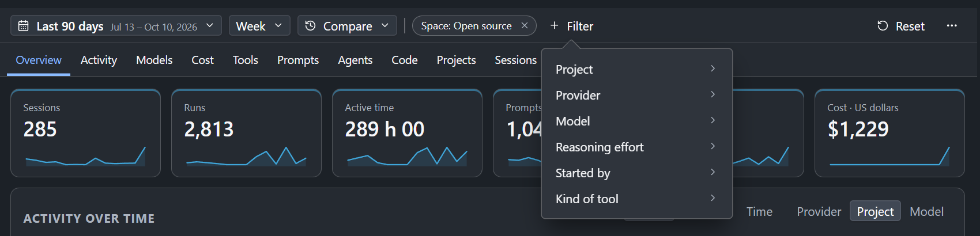Select the Project grouping option in chart

(x=875, y=212)
